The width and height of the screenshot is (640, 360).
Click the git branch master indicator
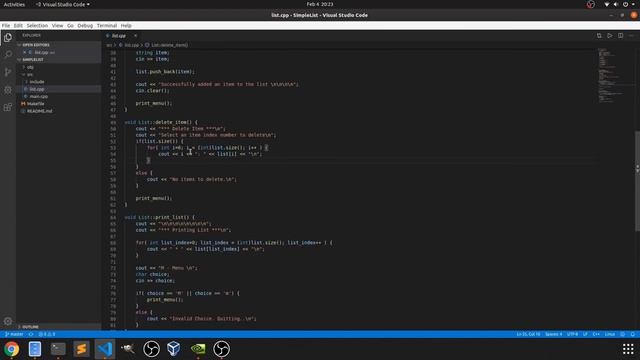tap(14, 334)
